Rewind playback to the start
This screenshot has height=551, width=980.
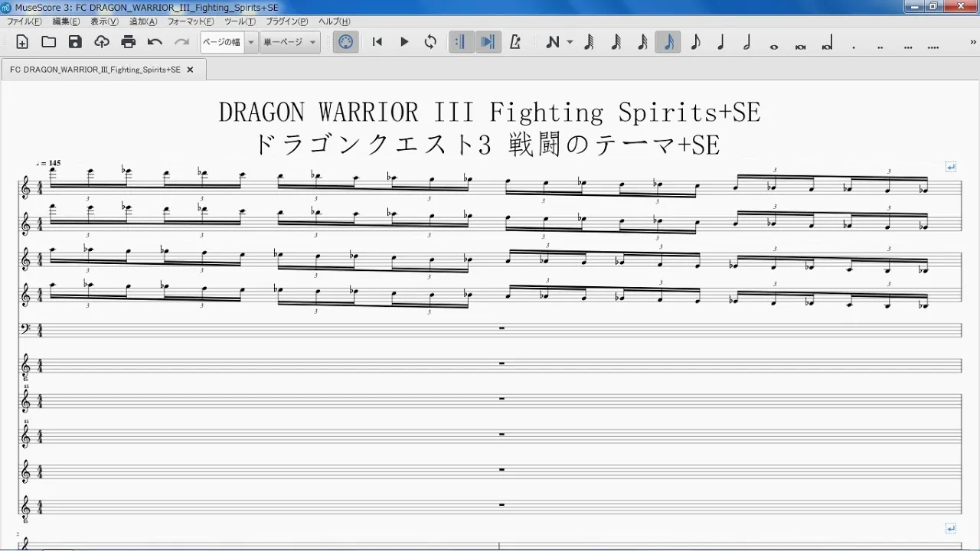(377, 42)
